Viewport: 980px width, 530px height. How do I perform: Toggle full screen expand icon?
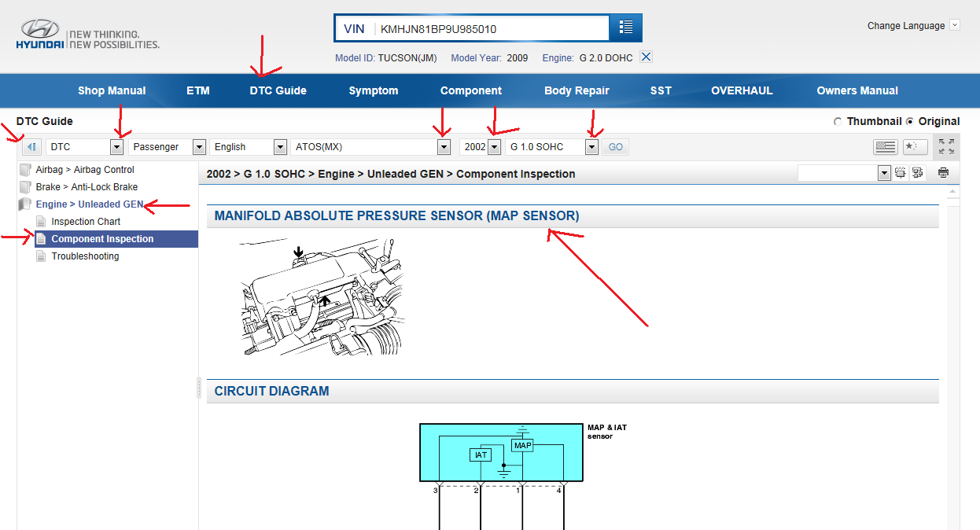946,147
